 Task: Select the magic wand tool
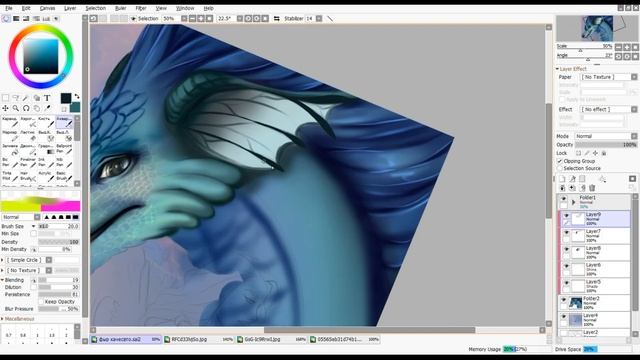pos(26,98)
